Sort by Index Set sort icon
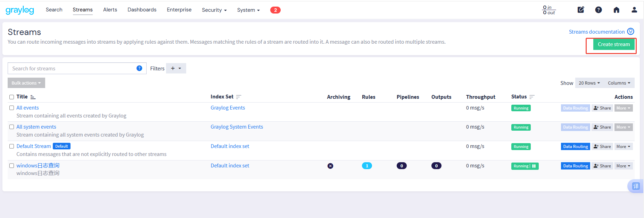644x218 pixels. tap(239, 97)
